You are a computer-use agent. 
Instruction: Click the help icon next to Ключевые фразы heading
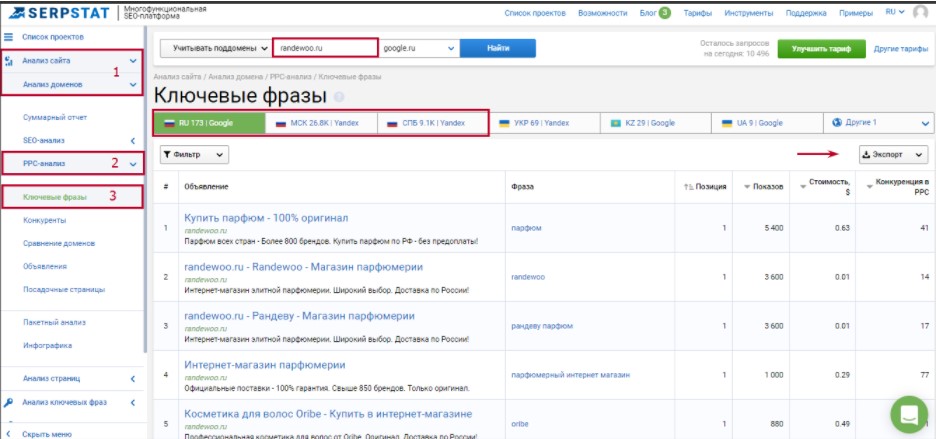coord(339,97)
